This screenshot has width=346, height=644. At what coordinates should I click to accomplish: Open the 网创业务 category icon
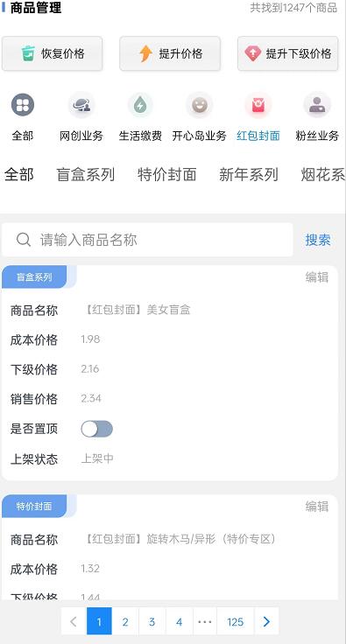(x=81, y=105)
